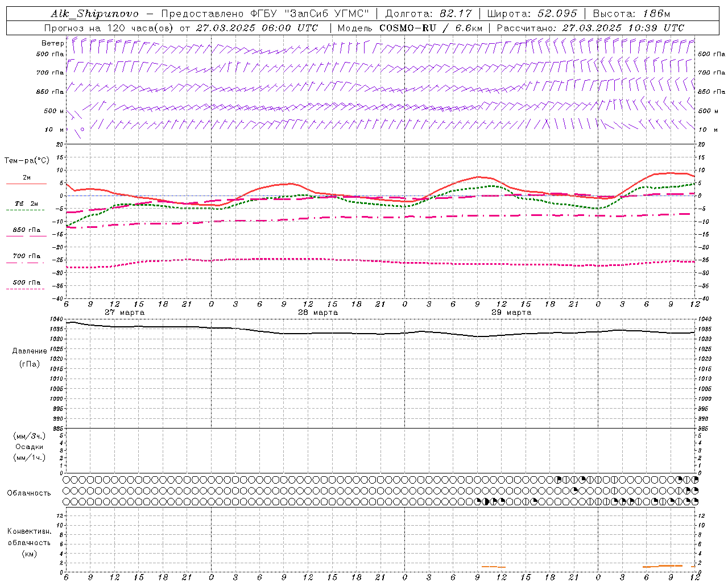Select the "Td 2м" dew point legend label
This screenshot has width=728, height=582.
(x=26, y=203)
